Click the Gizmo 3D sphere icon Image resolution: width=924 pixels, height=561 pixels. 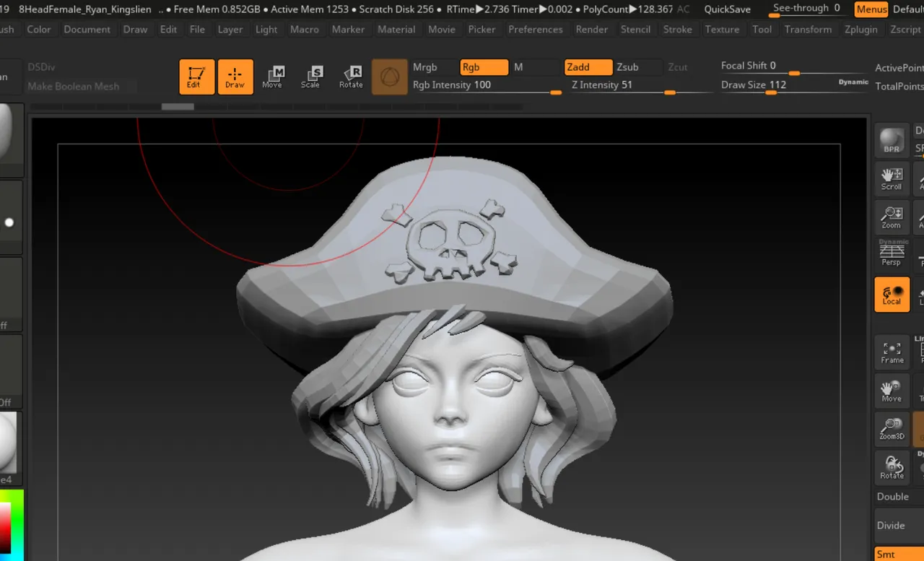[389, 77]
